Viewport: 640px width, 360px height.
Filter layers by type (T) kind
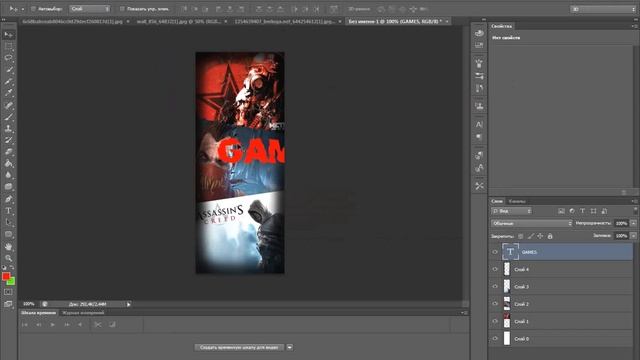pyautogui.click(x=582, y=211)
